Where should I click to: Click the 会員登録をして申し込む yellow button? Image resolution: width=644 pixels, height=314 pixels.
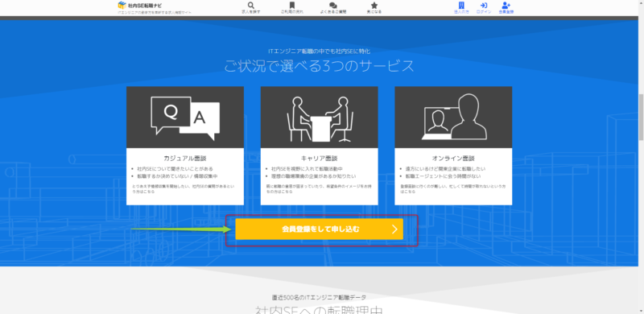pyautogui.click(x=319, y=229)
